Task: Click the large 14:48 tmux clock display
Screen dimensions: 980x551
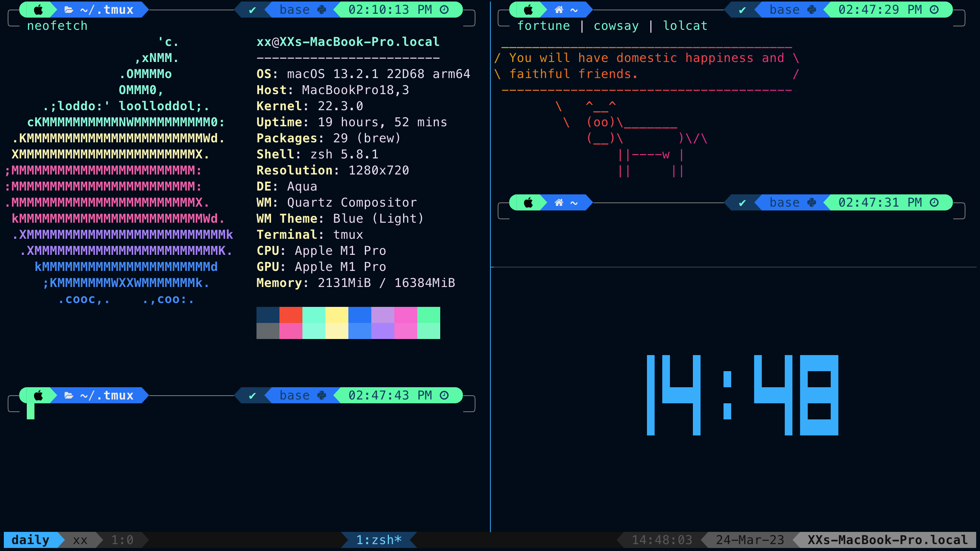Action: tap(742, 395)
